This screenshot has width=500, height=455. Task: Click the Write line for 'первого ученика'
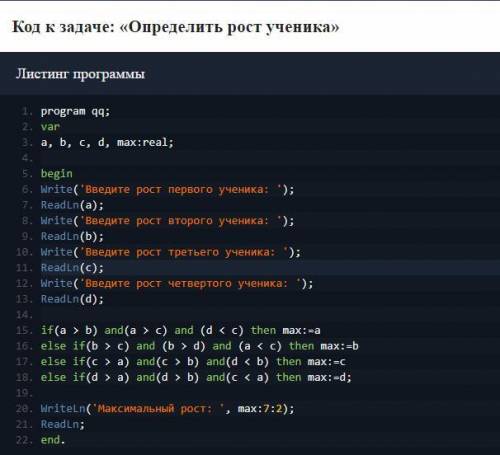pyautogui.click(x=167, y=189)
